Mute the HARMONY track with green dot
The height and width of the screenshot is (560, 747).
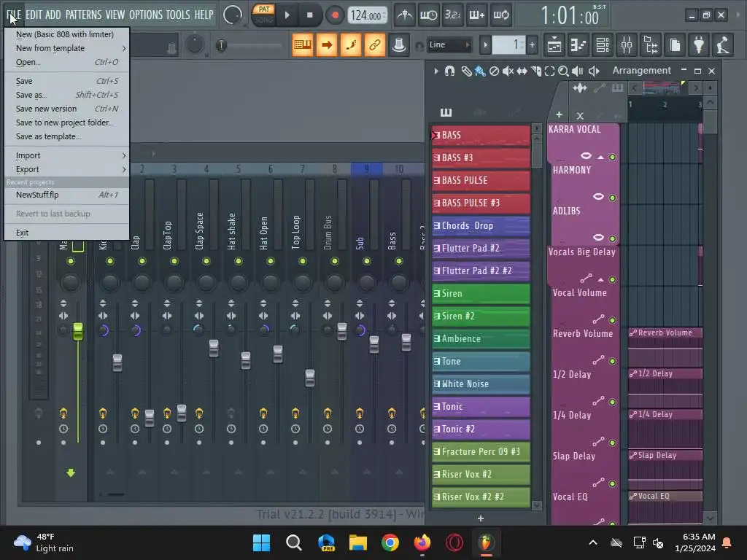pos(612,198)
